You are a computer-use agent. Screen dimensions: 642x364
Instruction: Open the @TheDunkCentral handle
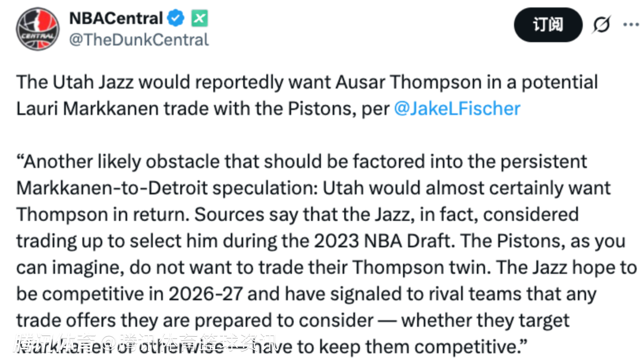tap(139, 40)
